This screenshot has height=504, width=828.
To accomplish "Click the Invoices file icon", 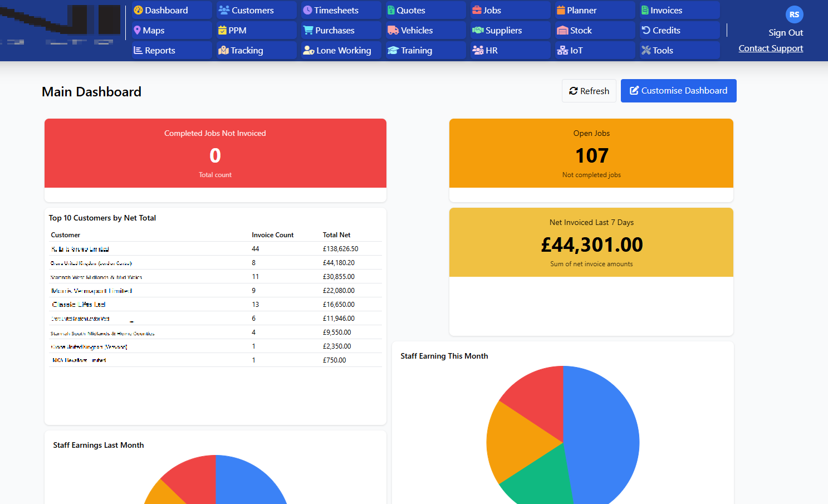I will click(x=645, y=10).
